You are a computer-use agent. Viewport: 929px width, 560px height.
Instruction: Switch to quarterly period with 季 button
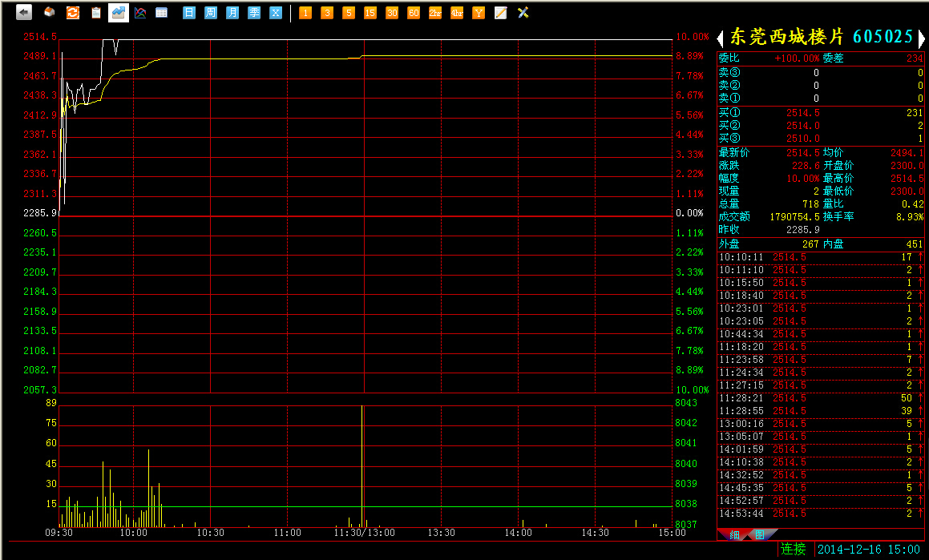tap(254, 13)
